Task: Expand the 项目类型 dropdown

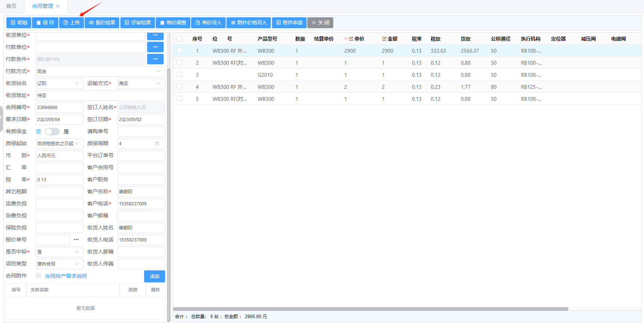Action: pyautogui.click(x=59, y=264)
